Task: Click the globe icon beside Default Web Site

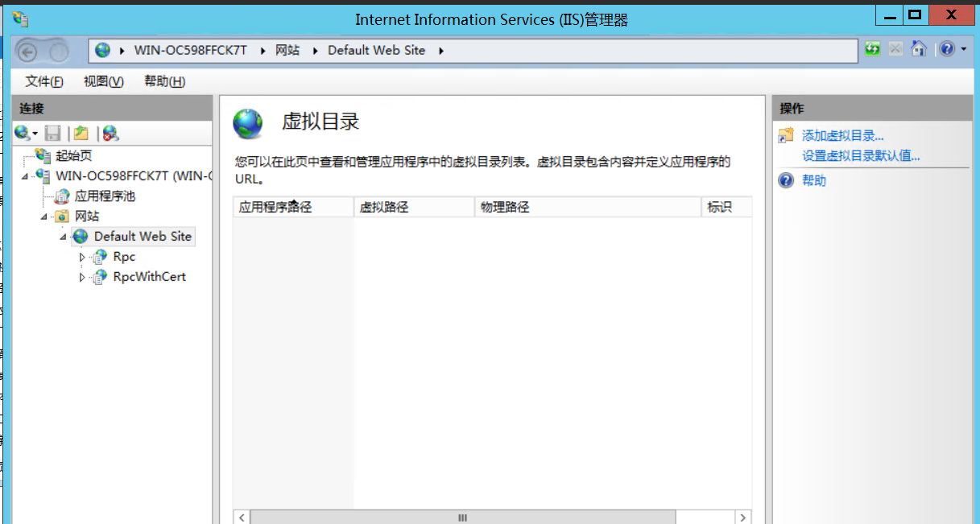Action: pos(81,236)
